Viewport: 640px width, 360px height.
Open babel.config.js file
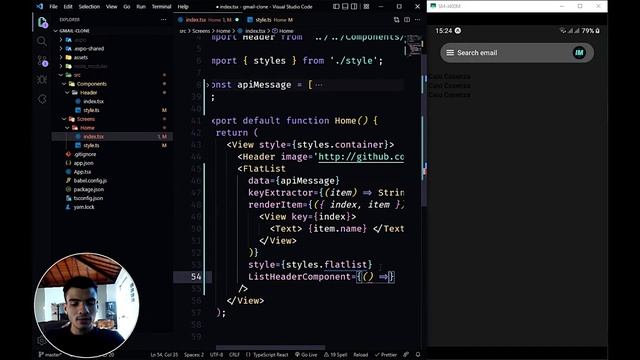point(90,180)
